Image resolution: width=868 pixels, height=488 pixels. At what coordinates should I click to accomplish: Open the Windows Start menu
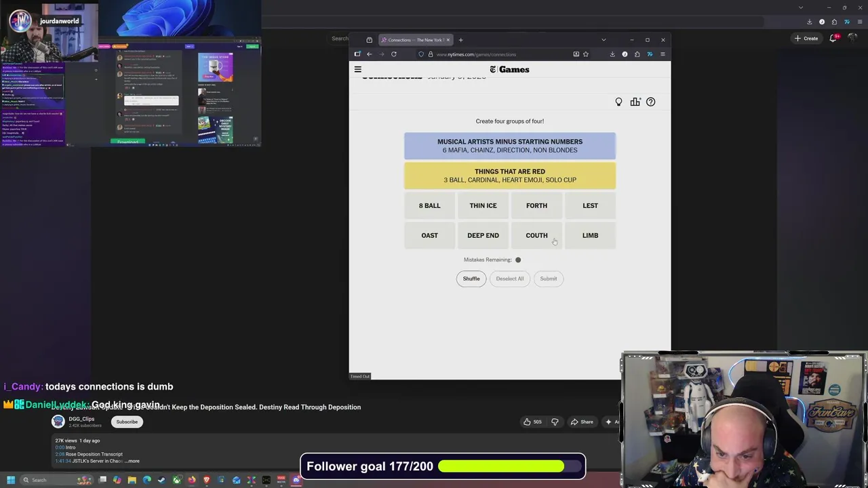click(x=11, y=480)
